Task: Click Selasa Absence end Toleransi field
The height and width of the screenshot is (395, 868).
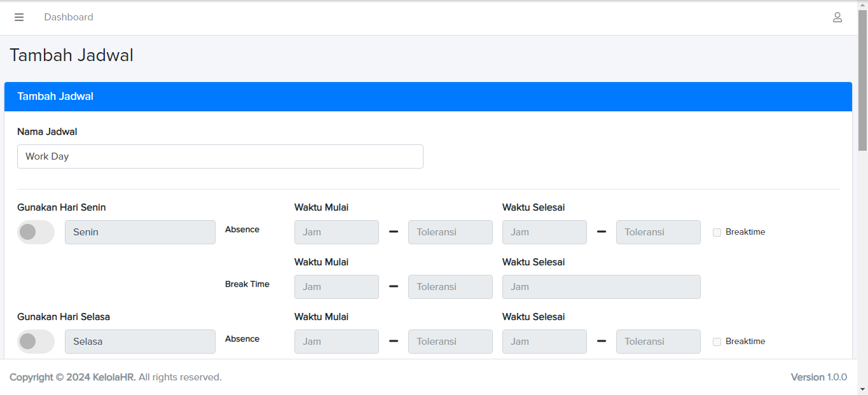Action: tap(658, 342)
